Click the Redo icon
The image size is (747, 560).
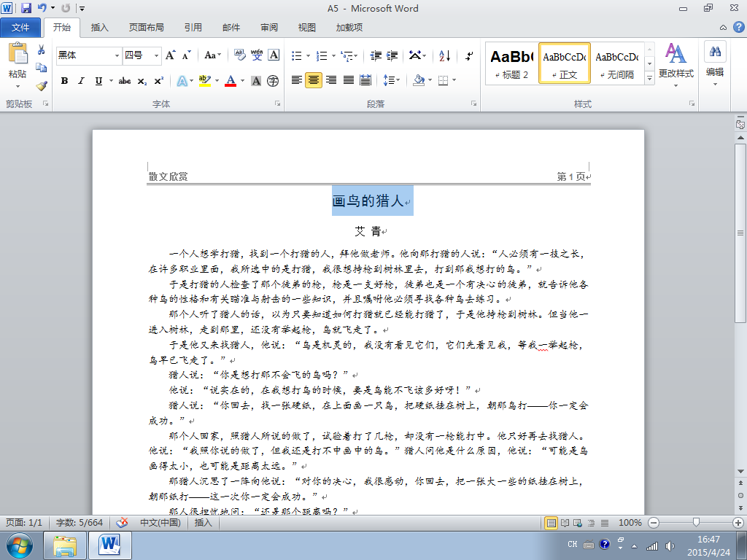66,8
